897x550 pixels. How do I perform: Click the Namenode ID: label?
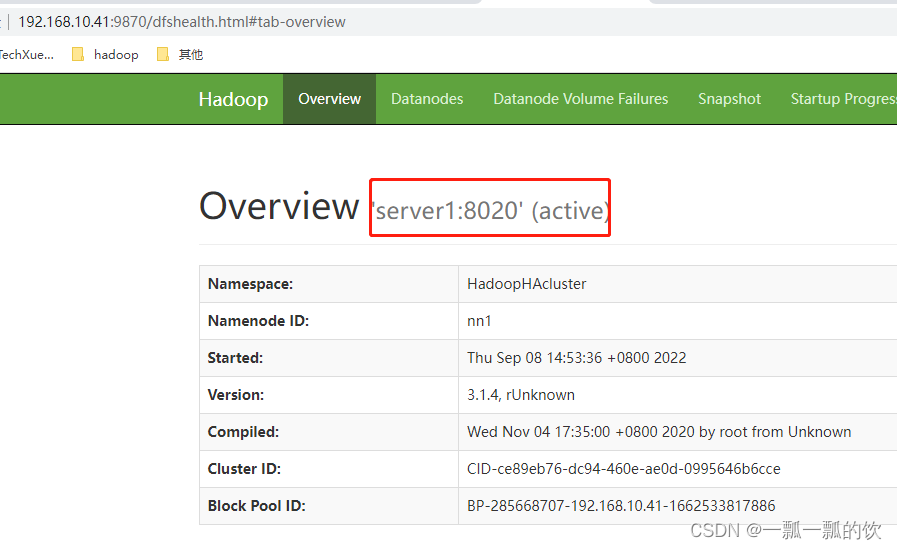click(258, 320)
